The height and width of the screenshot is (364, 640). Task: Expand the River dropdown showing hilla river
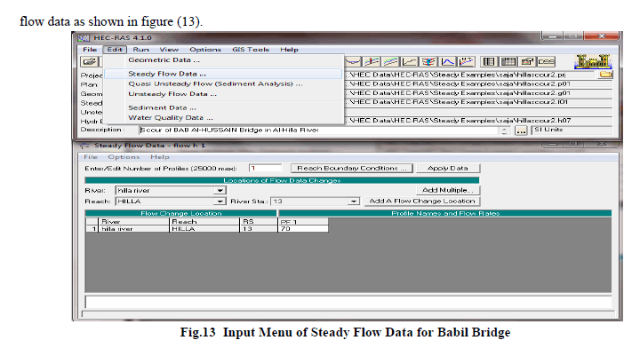click(x=220, y=189)
